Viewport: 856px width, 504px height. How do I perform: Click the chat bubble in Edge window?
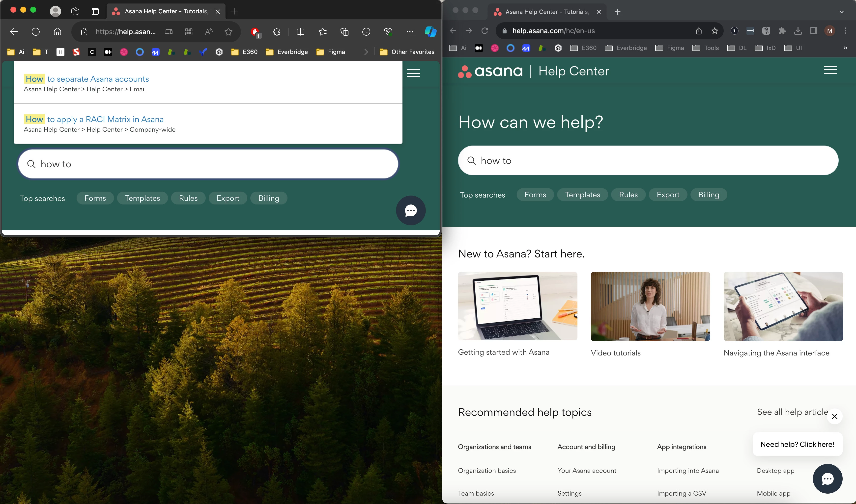411,211
